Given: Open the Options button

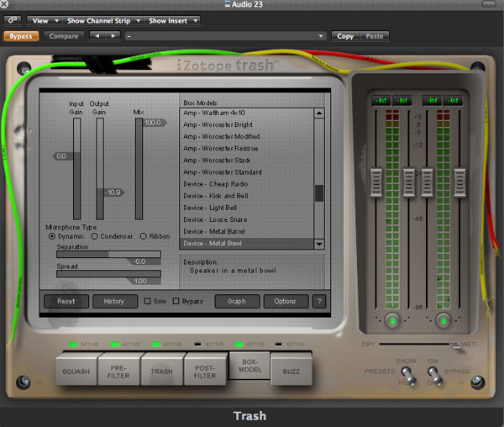Looking at the screenshot, I should [x=286, y=301].
